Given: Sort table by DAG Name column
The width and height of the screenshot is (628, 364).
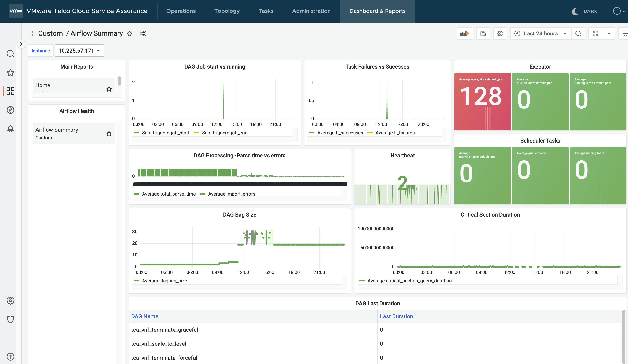Looking at the screenshot, I should pyautogui.click(x=144, y=316).
